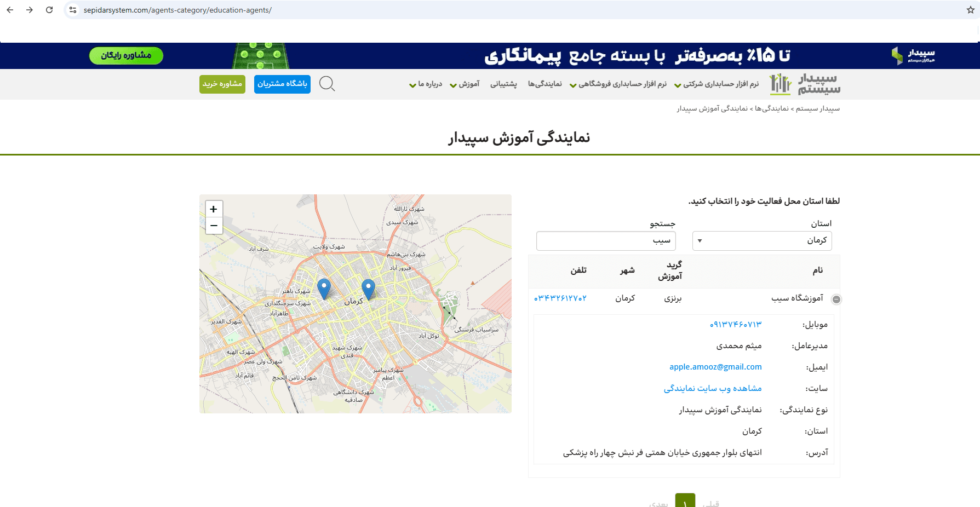Select pagination page ۱ button
The height and width of the screenshot is (507, 980).
[685, 501]
